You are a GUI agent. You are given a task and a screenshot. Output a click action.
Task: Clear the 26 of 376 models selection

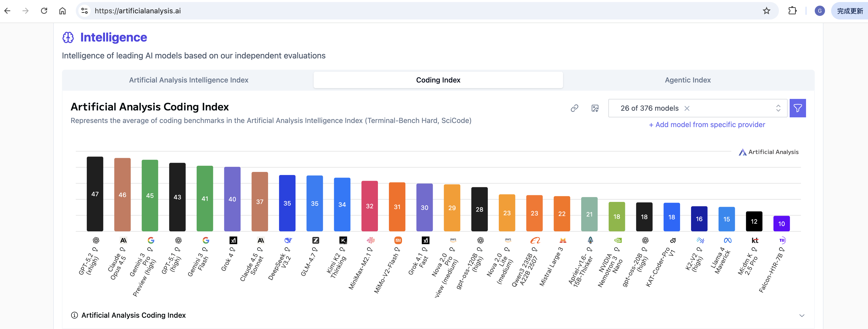click(x=687, y=108)
